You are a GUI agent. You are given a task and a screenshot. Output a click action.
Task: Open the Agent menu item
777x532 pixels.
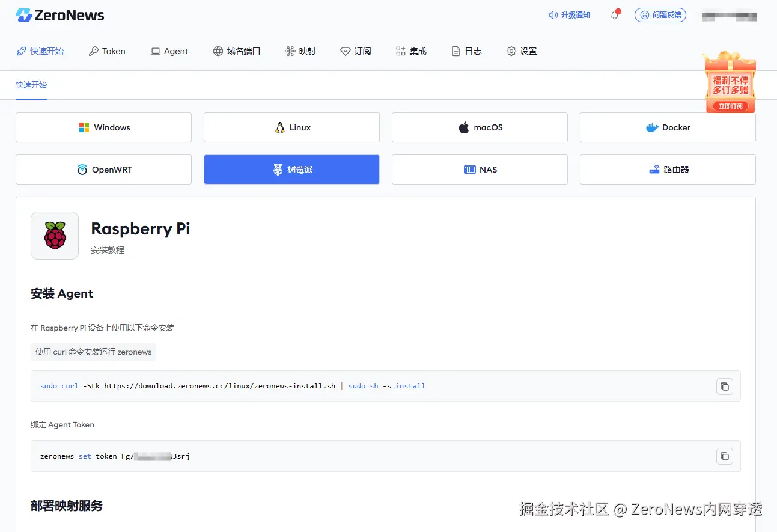[169, 51]
